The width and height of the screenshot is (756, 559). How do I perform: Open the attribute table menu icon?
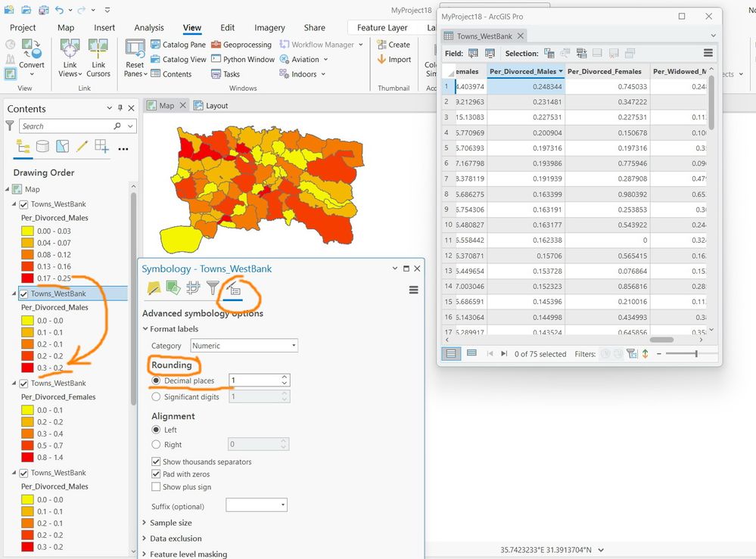pyautogui.click(x=708, y=53)
